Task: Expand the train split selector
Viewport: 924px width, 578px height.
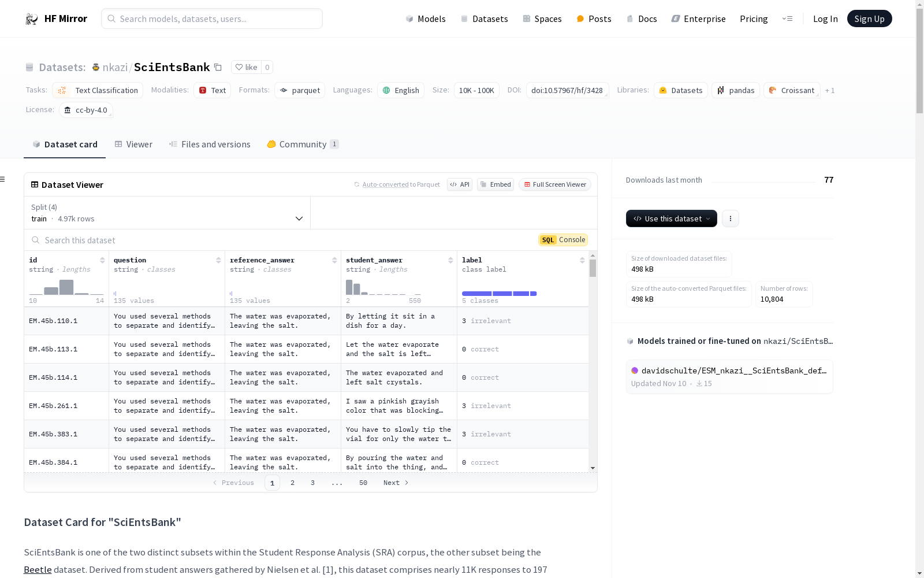Action: 167,213
